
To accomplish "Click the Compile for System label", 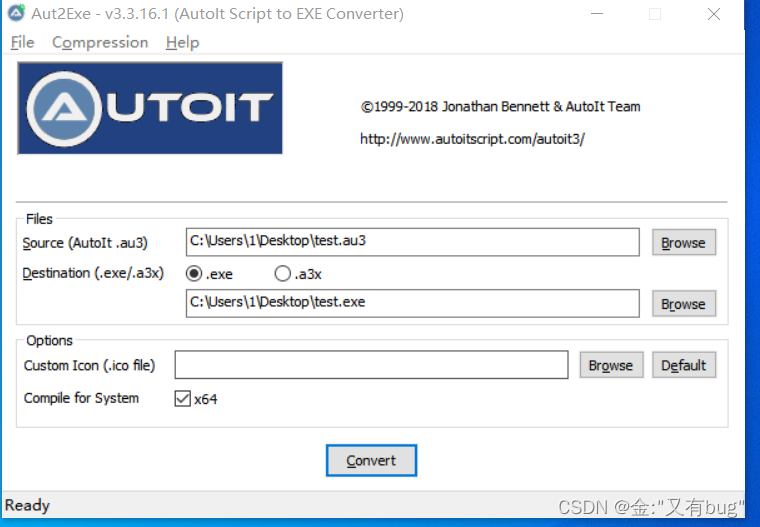I will (81, 398).
